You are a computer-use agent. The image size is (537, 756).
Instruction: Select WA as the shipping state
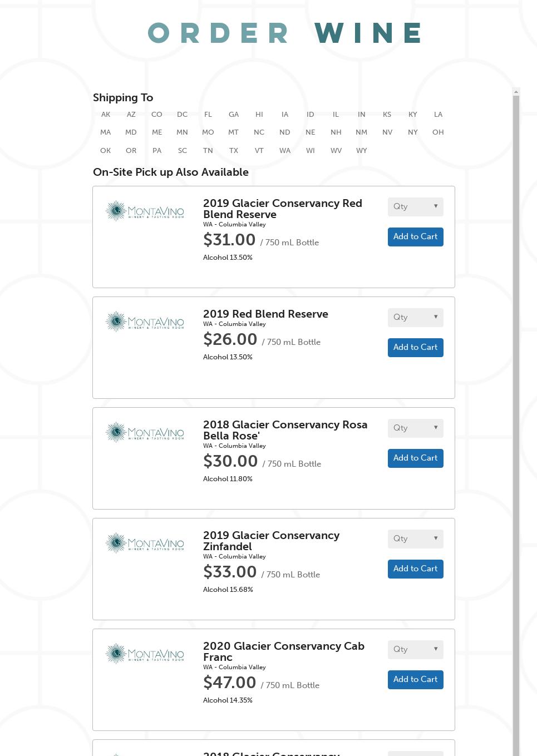(285, 150)
